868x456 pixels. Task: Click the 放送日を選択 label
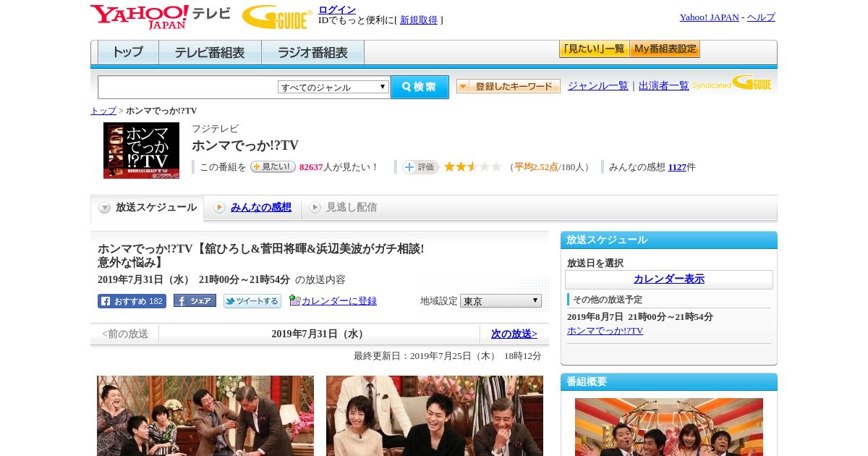(595, 263)
